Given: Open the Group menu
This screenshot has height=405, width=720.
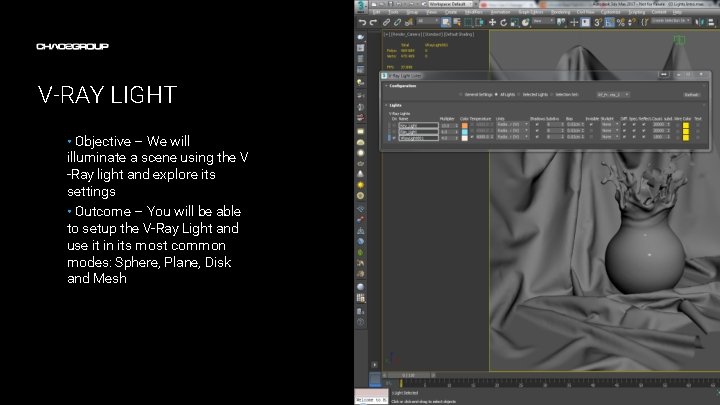Looking at the screenshot, I should point(412,12).
